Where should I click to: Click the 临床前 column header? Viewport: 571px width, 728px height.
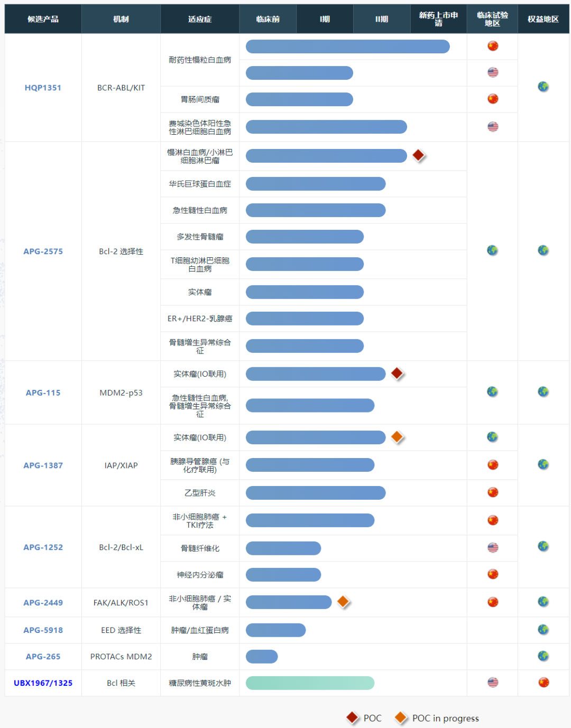click(268, 19)
